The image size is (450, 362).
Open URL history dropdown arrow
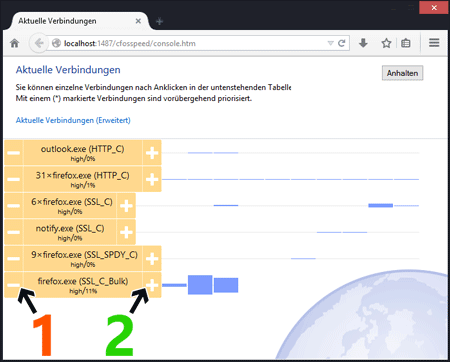click(x=330, y=43)
